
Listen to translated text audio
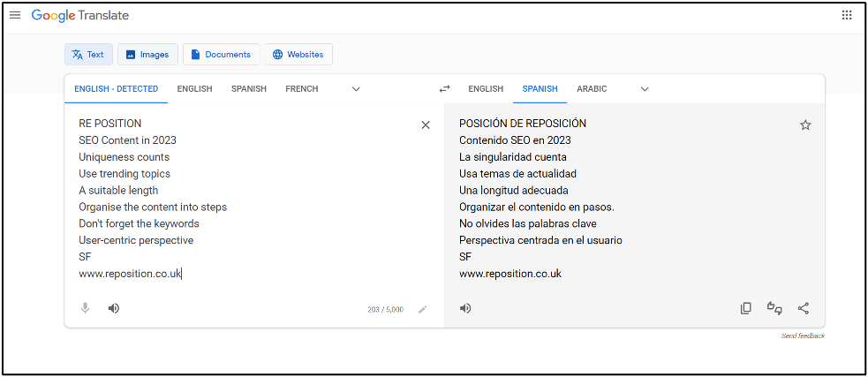[x=465, y=308]
